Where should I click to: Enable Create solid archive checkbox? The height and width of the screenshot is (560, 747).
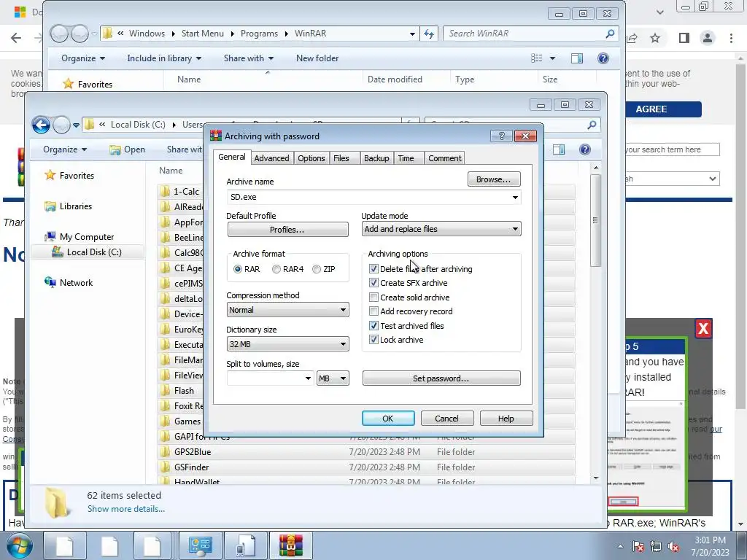coord(373,297)
